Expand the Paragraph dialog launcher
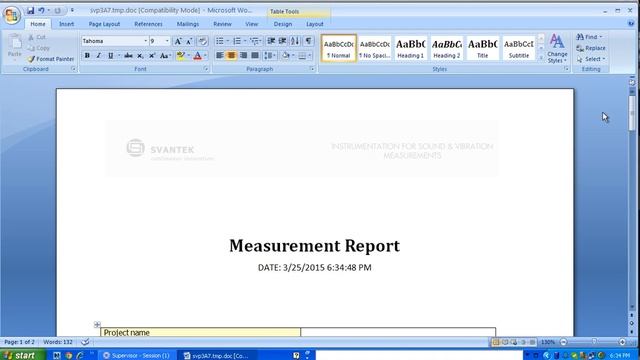The height and width of the screenshot is (360, 640). (312, 69)
